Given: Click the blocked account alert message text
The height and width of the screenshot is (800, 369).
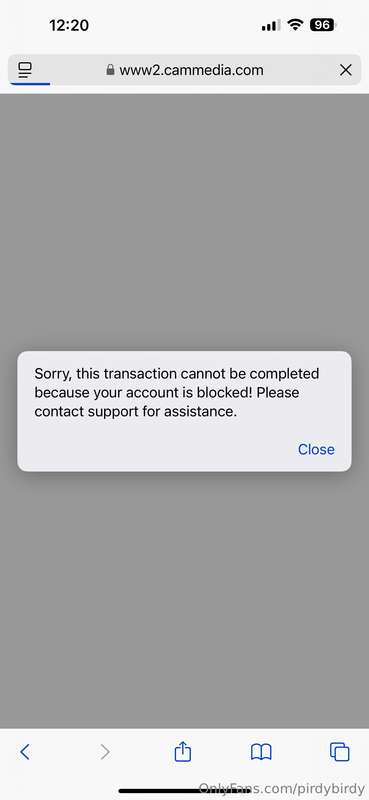Looking at the screenshot, I should [x=177, y=393].
